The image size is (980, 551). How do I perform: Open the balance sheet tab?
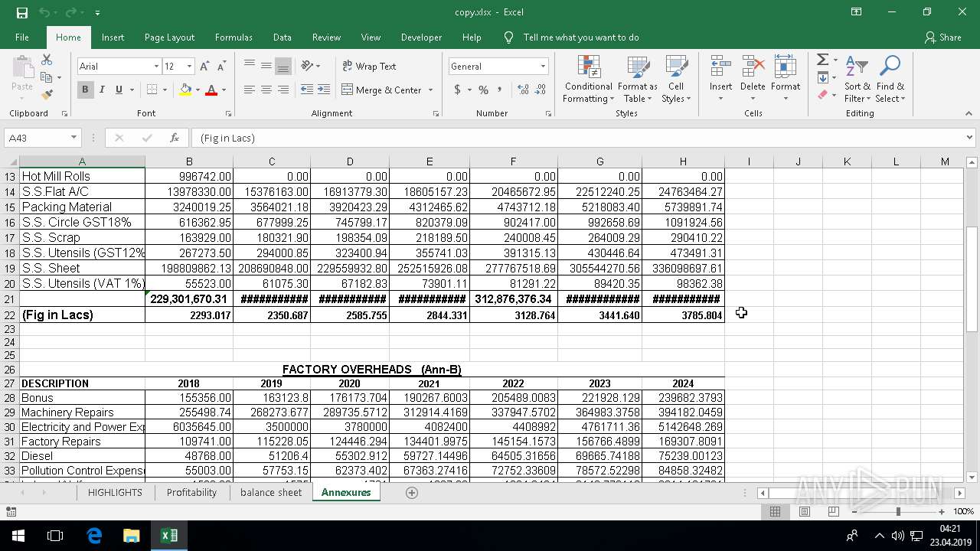tap(271, 493)
